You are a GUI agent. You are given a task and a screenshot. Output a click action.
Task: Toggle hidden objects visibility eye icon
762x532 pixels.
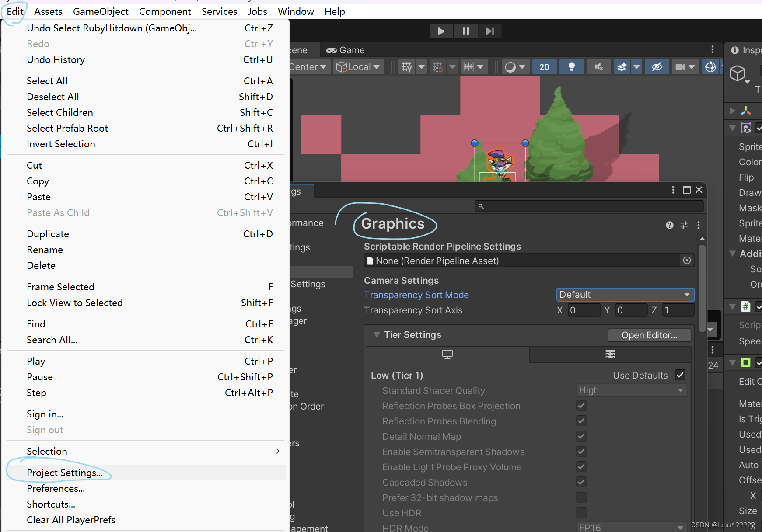(657, 67)
